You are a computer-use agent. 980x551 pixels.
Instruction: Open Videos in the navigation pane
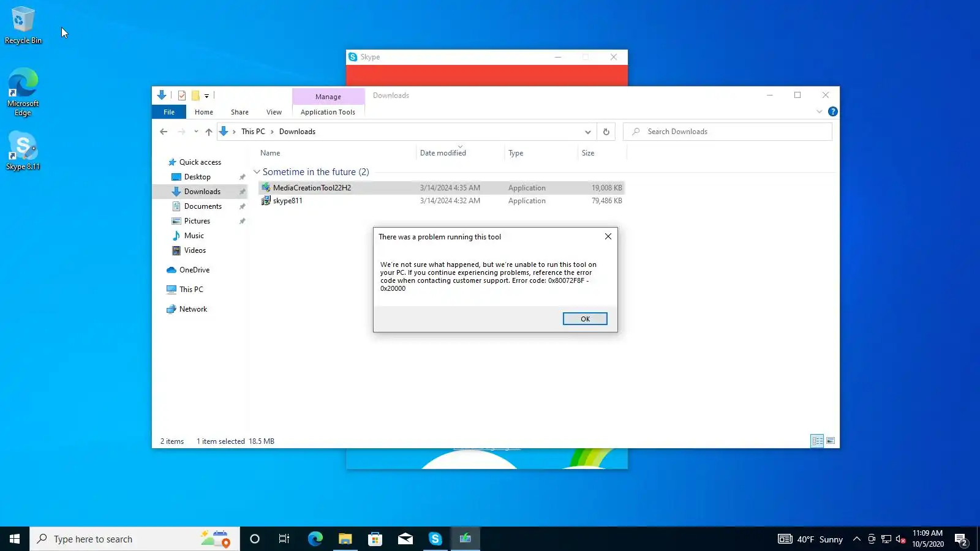point(195,250)
